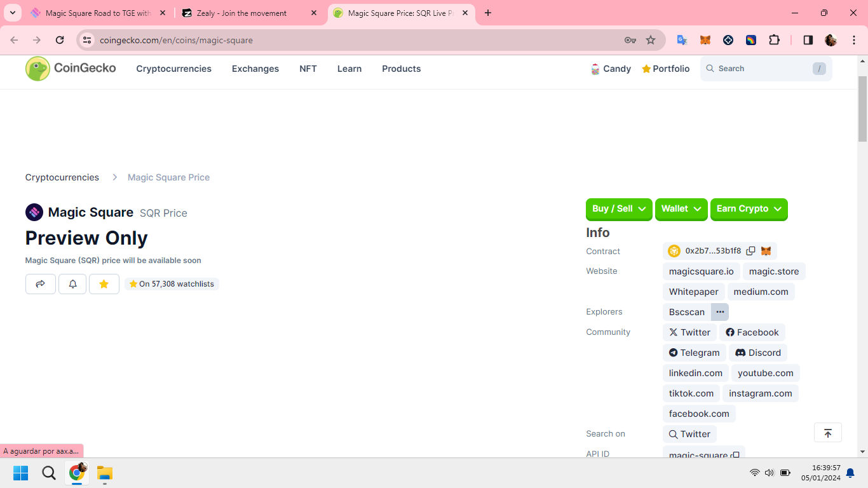Expand the Earn Crypto dropdown
868x488 pixels.
749,209
